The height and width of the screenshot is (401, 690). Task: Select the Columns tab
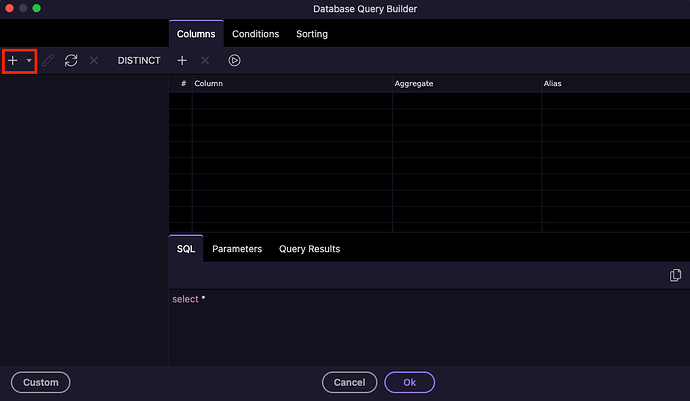(196, 34)
